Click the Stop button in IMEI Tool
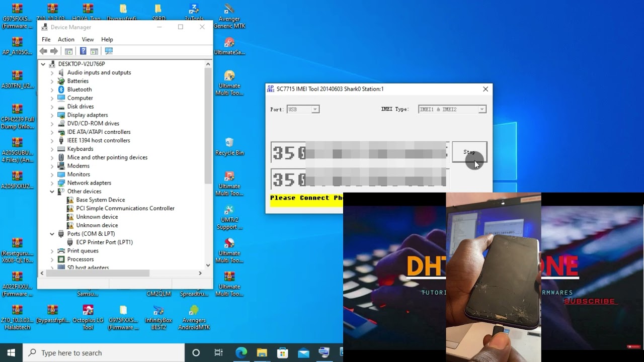644x362 pixels. 469,152
